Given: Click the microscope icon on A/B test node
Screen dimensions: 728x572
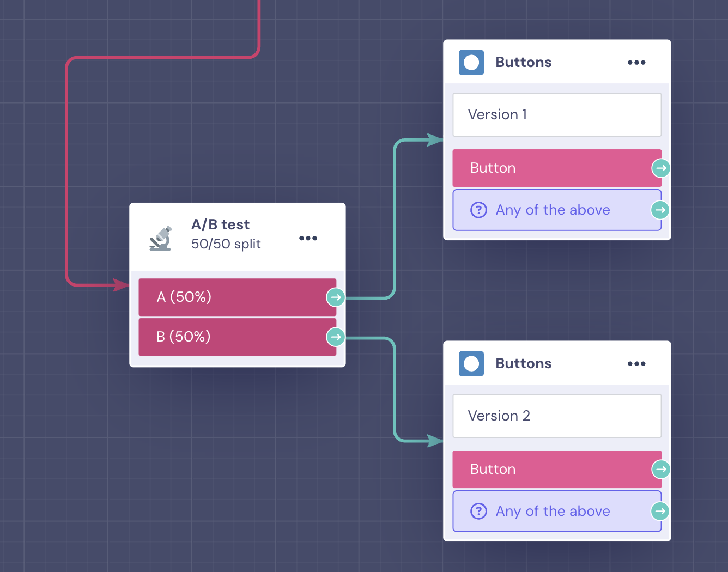Looking at the screenshot, I should [161, 238].
